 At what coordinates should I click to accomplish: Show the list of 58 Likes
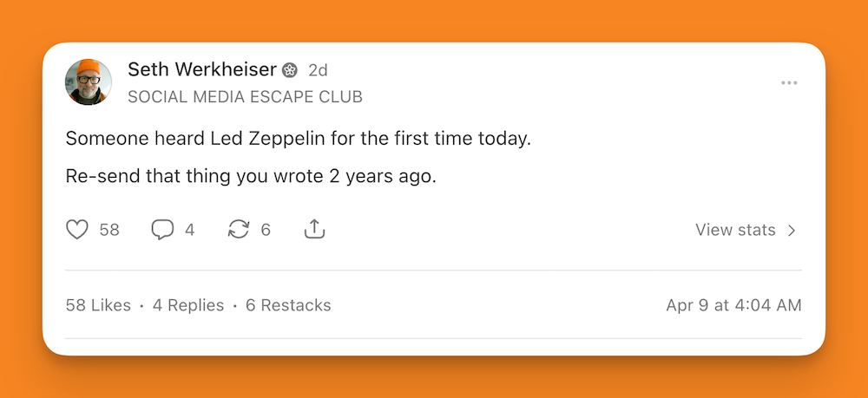tap(98, 305)
